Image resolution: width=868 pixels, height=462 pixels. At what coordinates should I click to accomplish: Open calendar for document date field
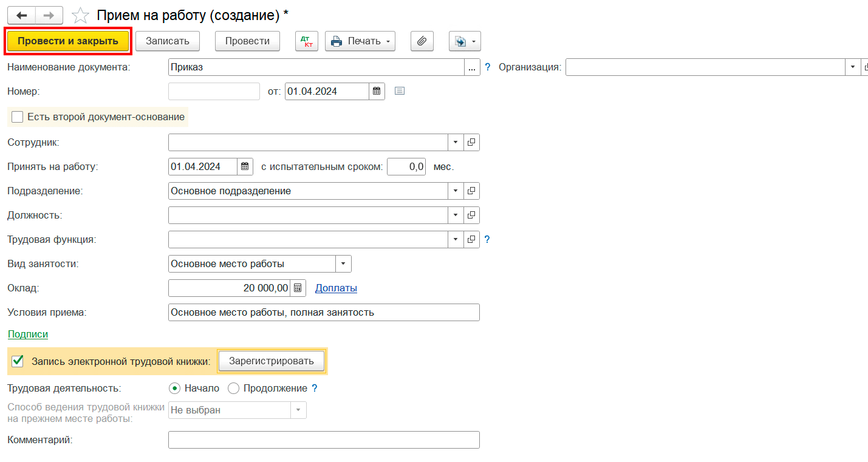[377, 92]
